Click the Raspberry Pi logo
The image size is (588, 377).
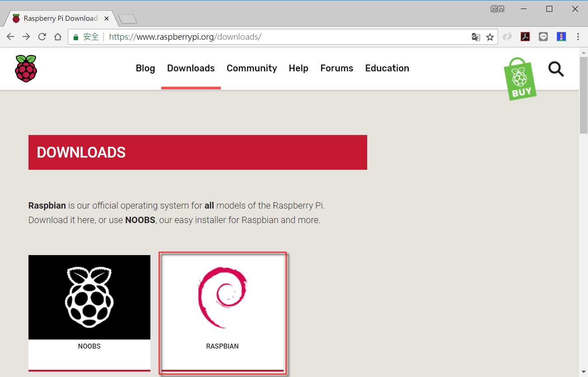tap(26, 68)
